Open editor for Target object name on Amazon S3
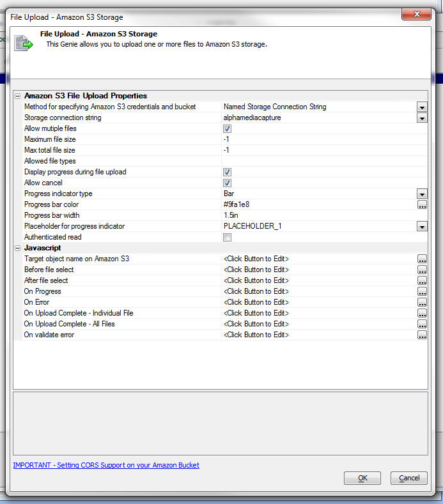The height and width of the screenshot is (504, 443). 422,259
